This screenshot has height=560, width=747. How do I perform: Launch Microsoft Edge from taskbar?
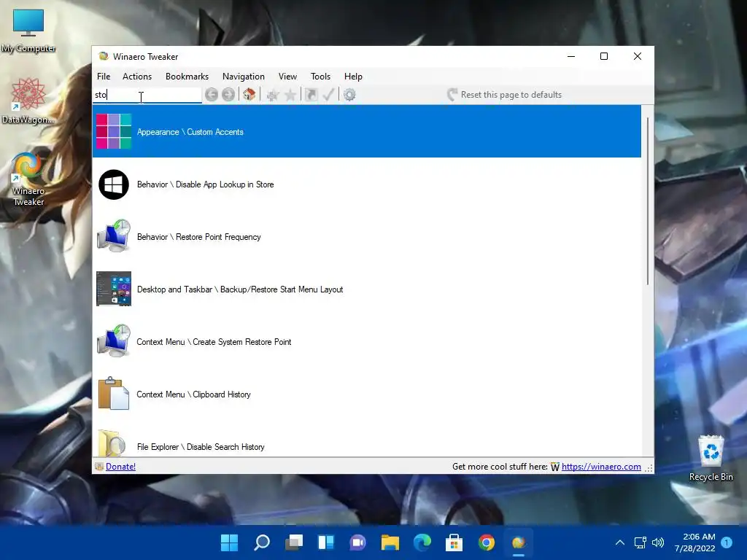(x=422, y=542)
